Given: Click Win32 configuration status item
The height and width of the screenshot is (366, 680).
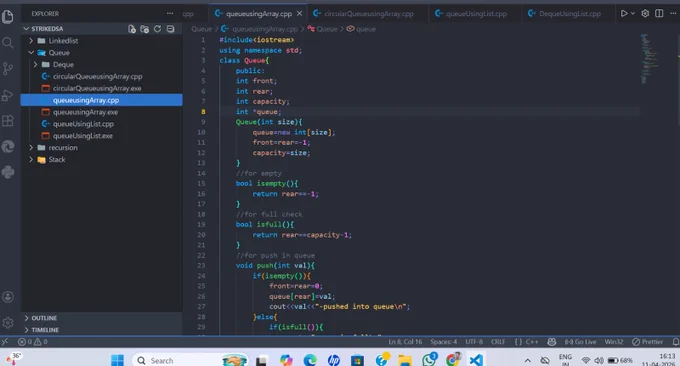Looking at the screenshot, I should (614, 342).
